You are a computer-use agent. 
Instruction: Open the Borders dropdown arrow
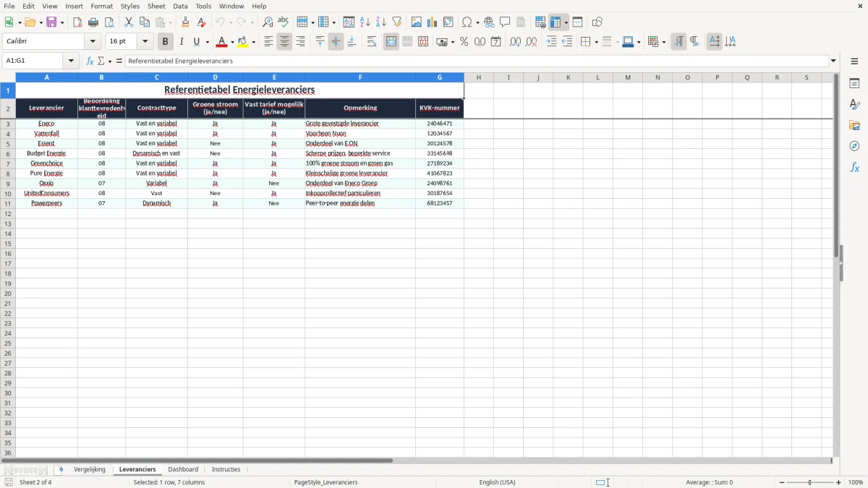596,42
